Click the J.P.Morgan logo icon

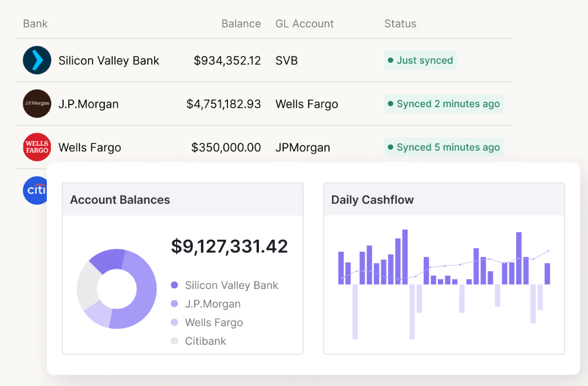point(37,103)
